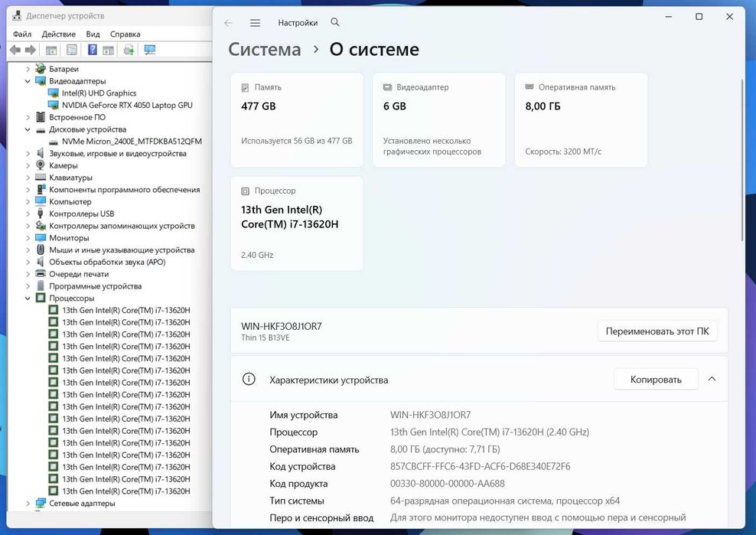Click the Мониторы display icon
The width and height of the screenshot is (756, 535).
pos(41,238)
